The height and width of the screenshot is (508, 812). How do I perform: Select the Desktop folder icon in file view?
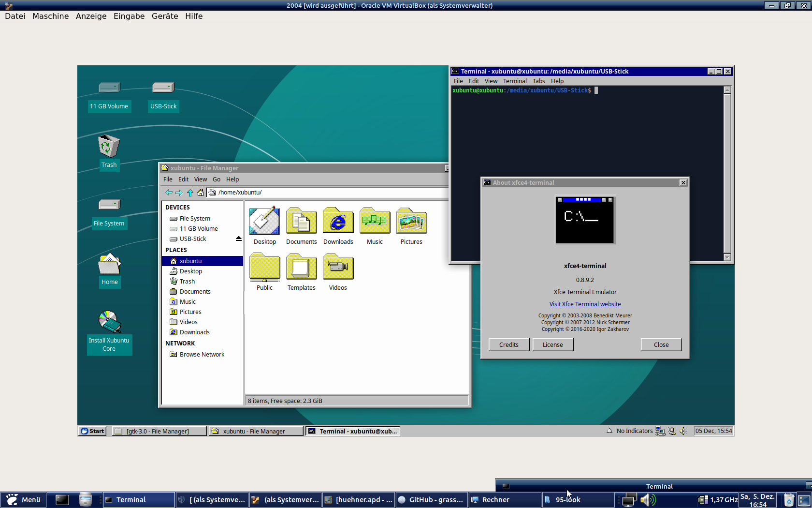264,221
